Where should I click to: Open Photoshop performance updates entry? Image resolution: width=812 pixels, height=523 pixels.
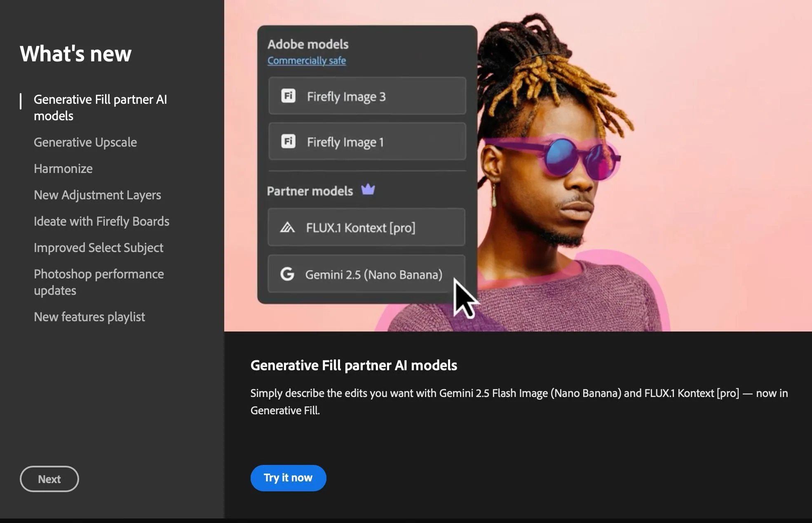pos(99,282)
